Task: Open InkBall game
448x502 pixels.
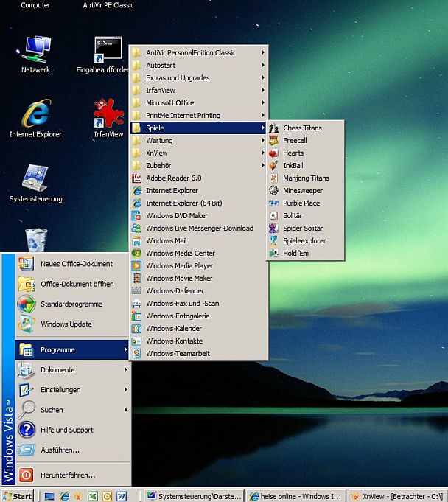Action: 305,166
